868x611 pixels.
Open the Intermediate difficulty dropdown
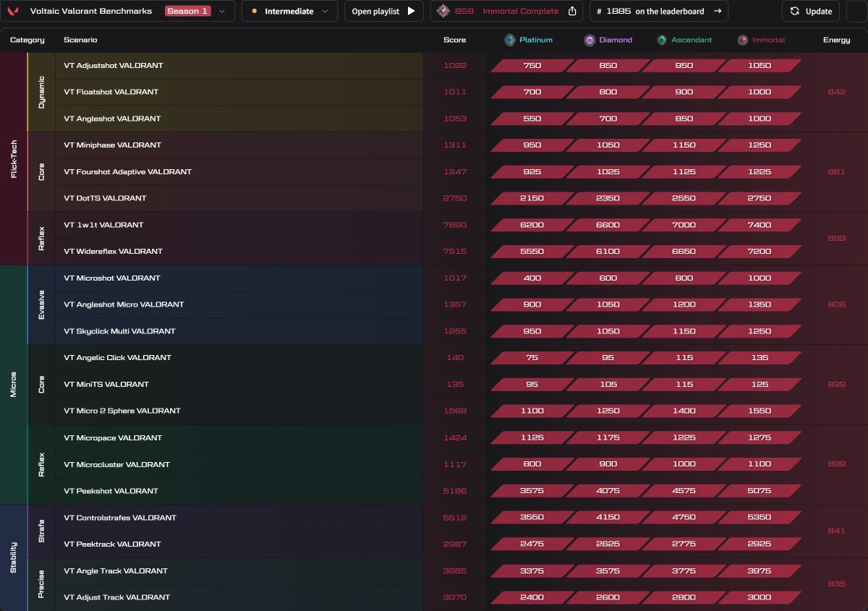tap(289, 11)
